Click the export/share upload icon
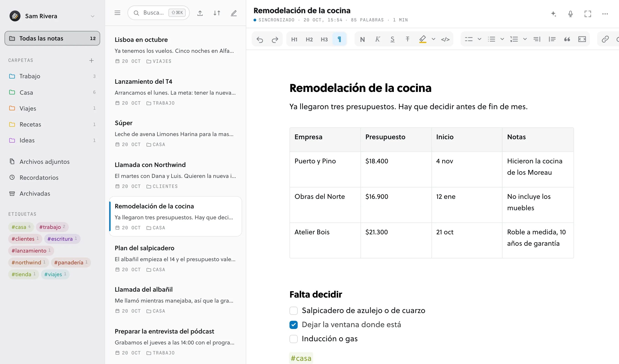 click(200, 13)
